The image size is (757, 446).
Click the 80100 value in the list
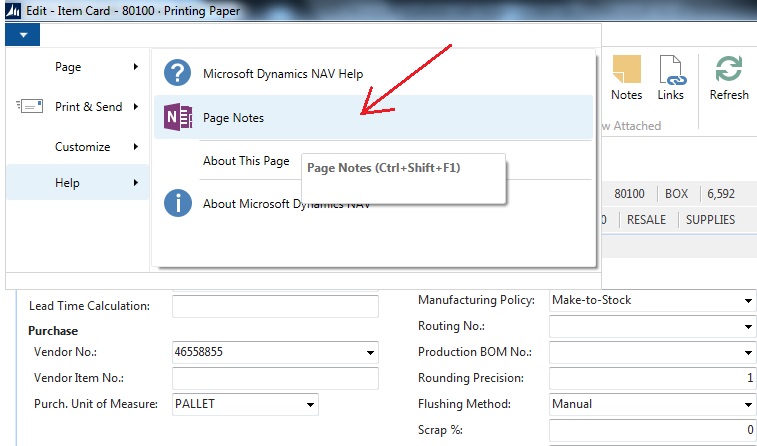629,194
